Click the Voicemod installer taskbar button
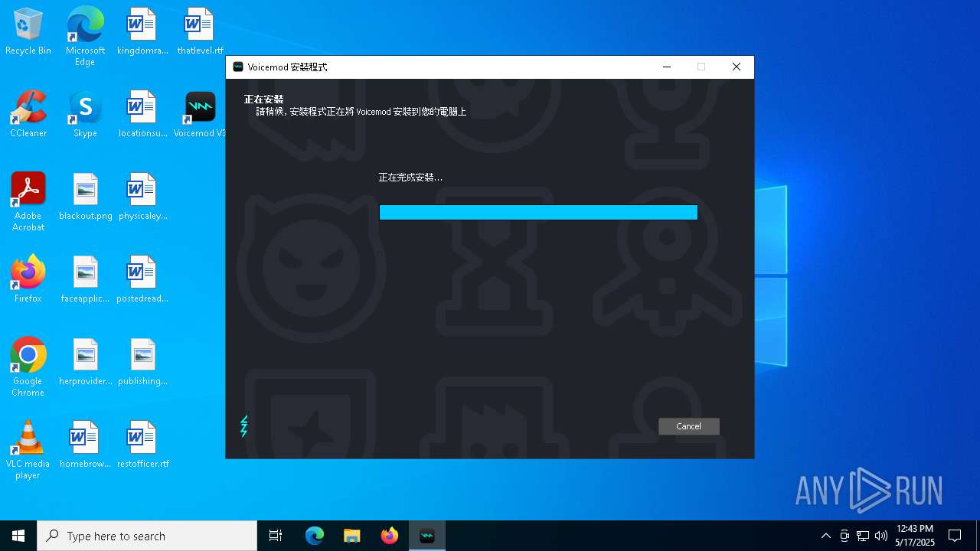Screen dimensions: 980x551 (x=427, y=536)
